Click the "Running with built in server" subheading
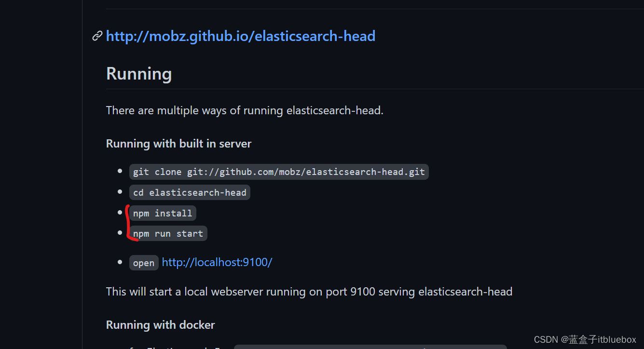The image size is (644, 349). [178, 144]
